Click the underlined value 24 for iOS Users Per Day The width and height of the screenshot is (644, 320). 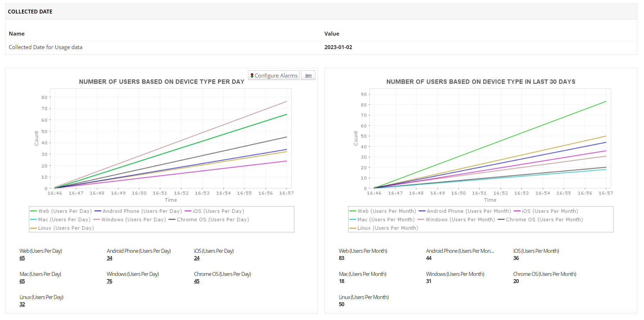[x=196, y=258]
